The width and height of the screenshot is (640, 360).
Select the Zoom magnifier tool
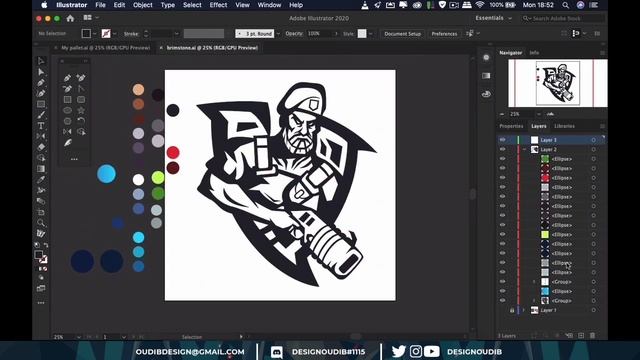(41, 223)
